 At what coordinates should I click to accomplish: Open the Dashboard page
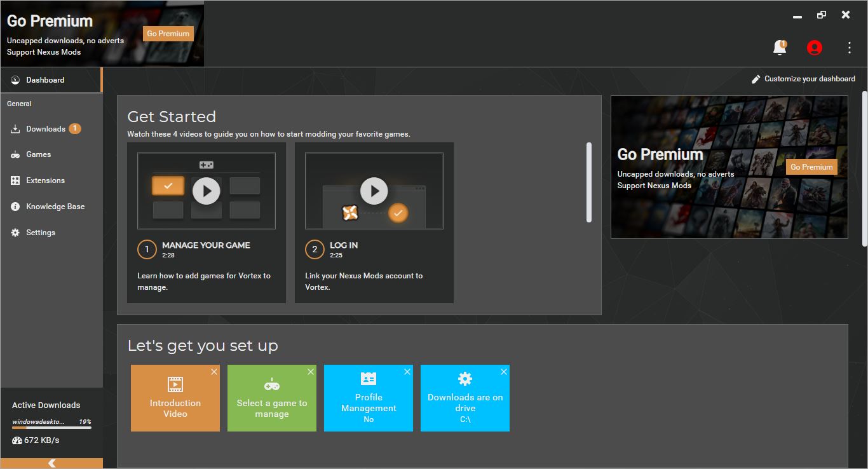pyautogui.click(x=51, y=80)
